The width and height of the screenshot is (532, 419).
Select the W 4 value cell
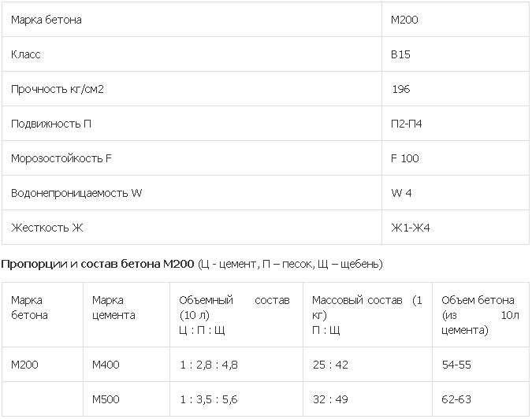(x=401, y=193)
